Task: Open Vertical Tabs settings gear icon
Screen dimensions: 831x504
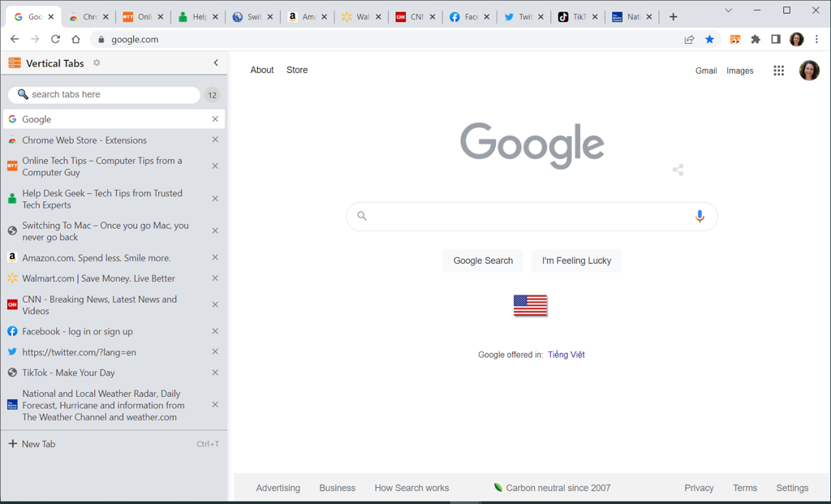Action: tap(97, 63)
